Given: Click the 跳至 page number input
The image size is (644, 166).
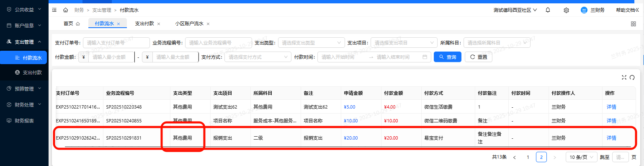Looking at the screenshot, I should coord(621,158).
